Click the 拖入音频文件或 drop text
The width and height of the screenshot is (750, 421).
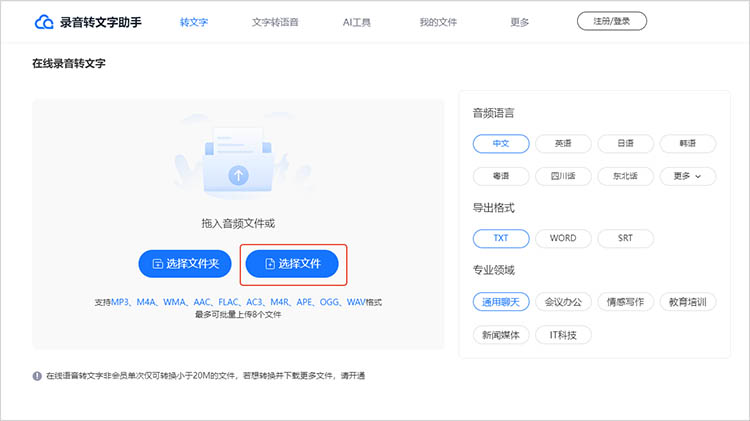coord(238,223)
